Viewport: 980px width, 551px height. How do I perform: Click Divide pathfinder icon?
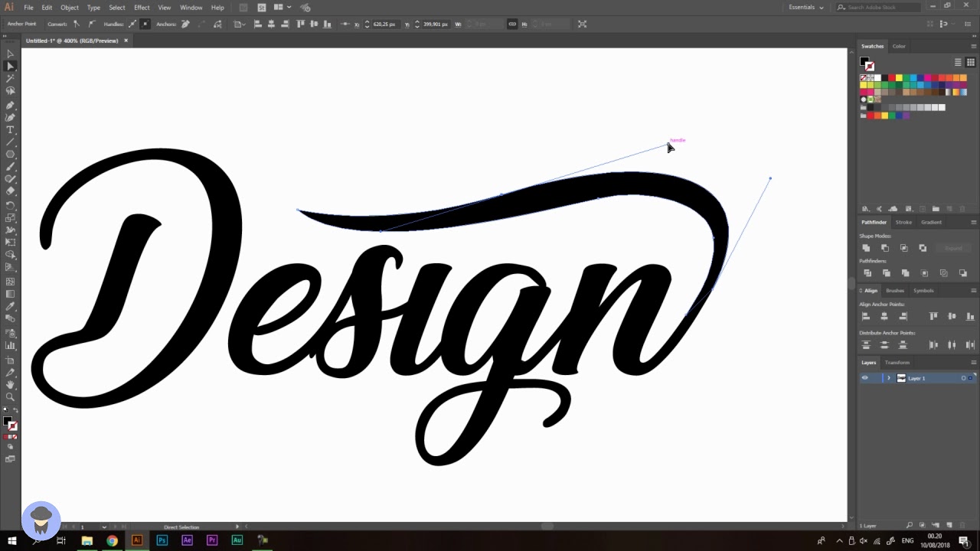pos(867,273)
